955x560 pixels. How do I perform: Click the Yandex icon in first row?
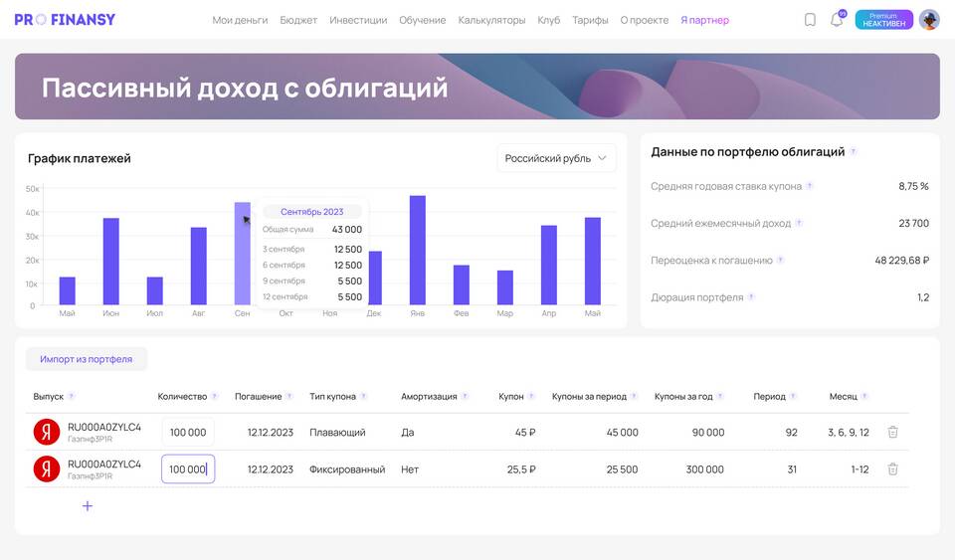[x=47, y=432]
